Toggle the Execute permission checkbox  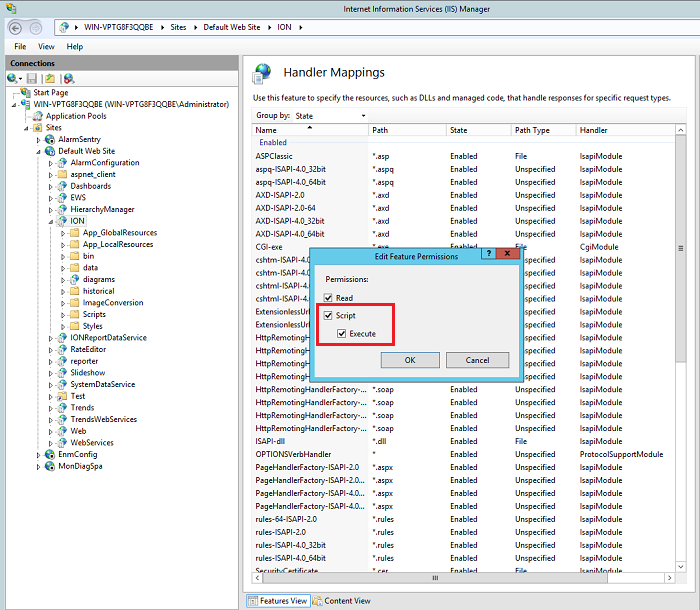click(342, 334)
